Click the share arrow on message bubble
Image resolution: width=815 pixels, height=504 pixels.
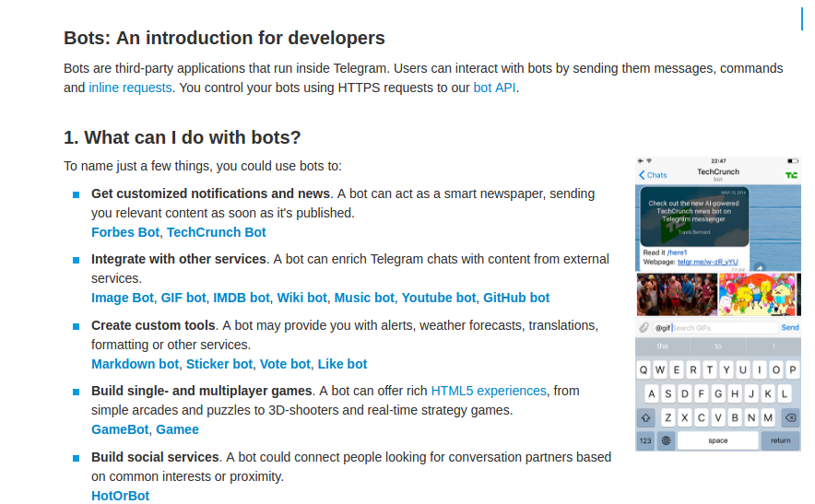click(760, 267)
